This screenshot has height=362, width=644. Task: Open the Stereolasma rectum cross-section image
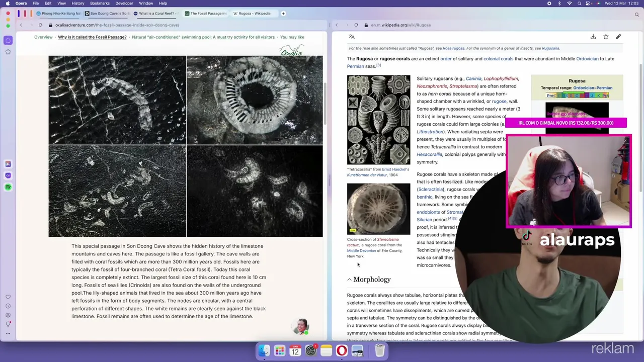[378, 209]
